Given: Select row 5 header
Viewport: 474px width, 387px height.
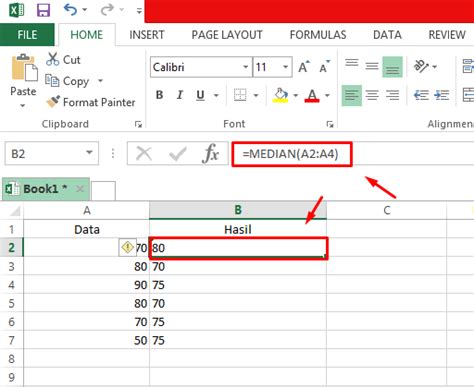Looking at the screenshot, I should coord(12,303).
